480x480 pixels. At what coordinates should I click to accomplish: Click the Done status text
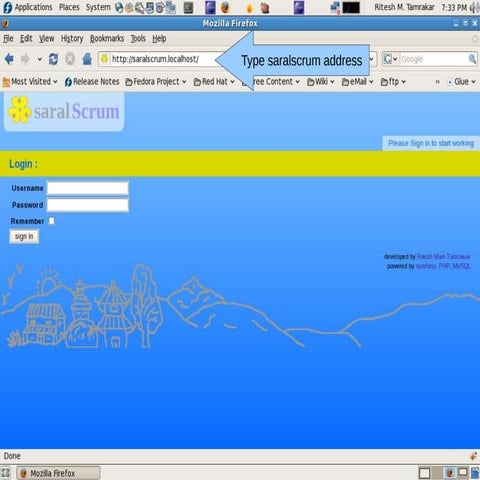point(12,456)
